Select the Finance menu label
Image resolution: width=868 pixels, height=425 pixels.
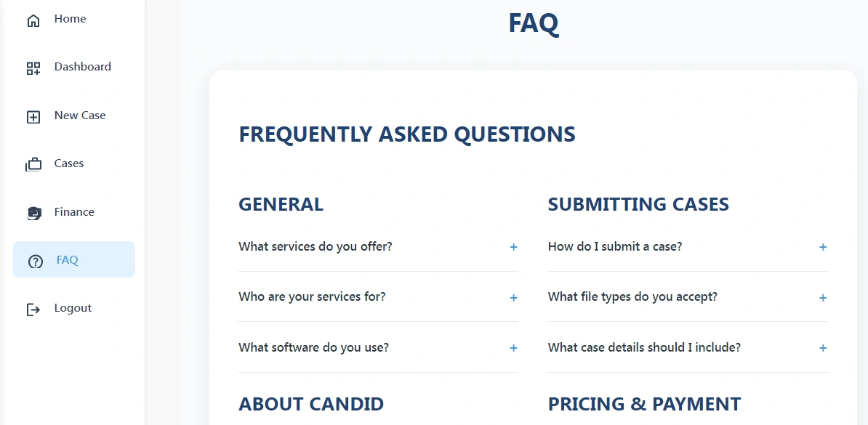coord(74,212)
